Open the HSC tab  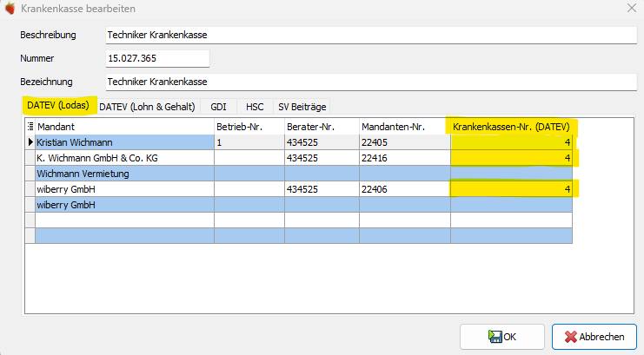(255, 107)
